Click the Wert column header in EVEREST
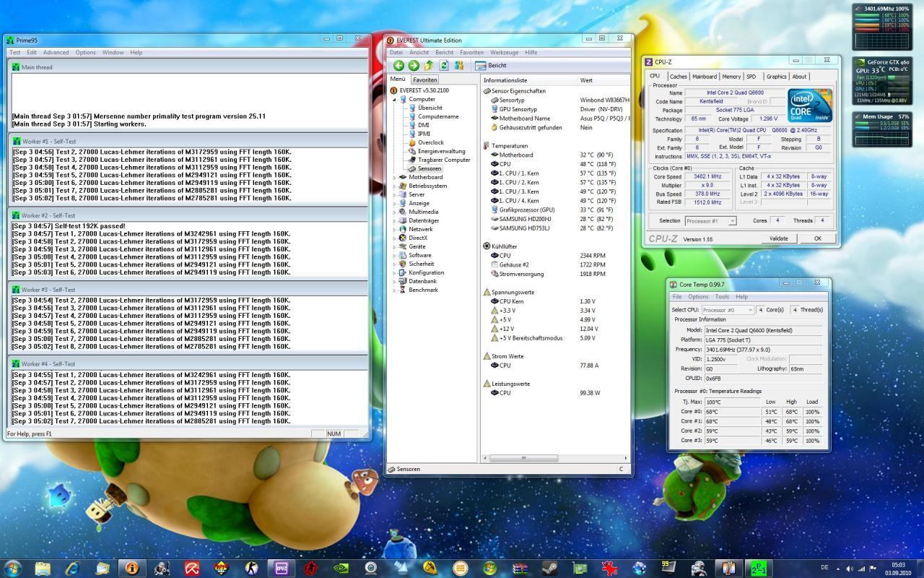924x578 pixels. [604, 80]
